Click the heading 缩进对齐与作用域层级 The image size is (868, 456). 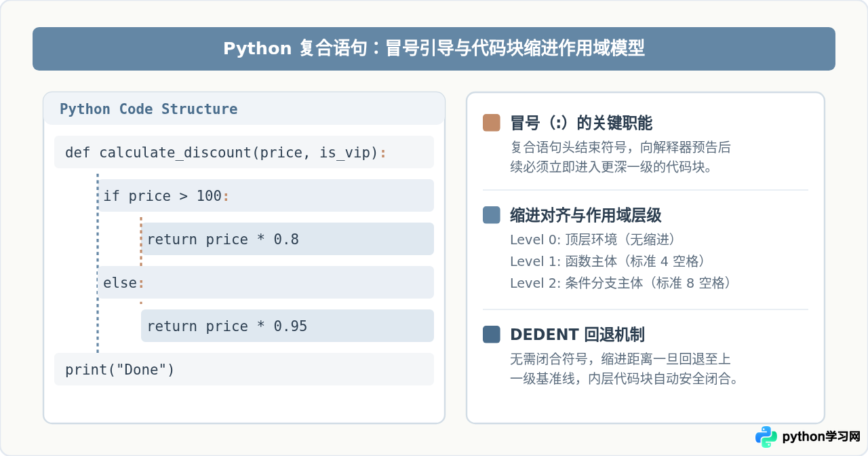pyautogui.click(x=586, y=215)
